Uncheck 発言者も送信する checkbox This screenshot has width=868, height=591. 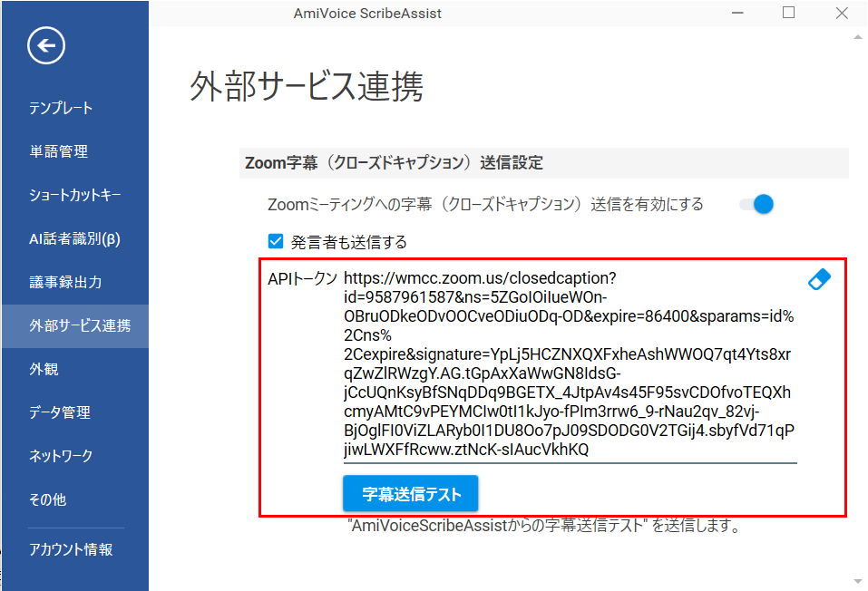276,241
